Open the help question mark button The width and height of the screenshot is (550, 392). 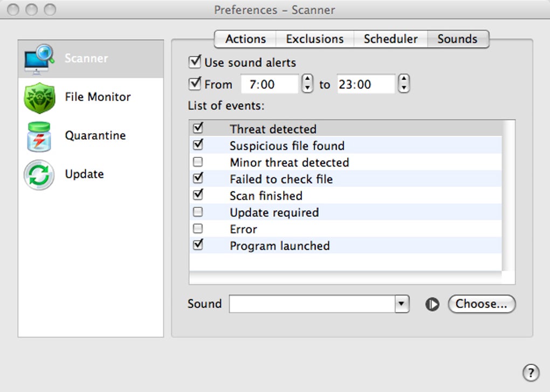point(531,372)
